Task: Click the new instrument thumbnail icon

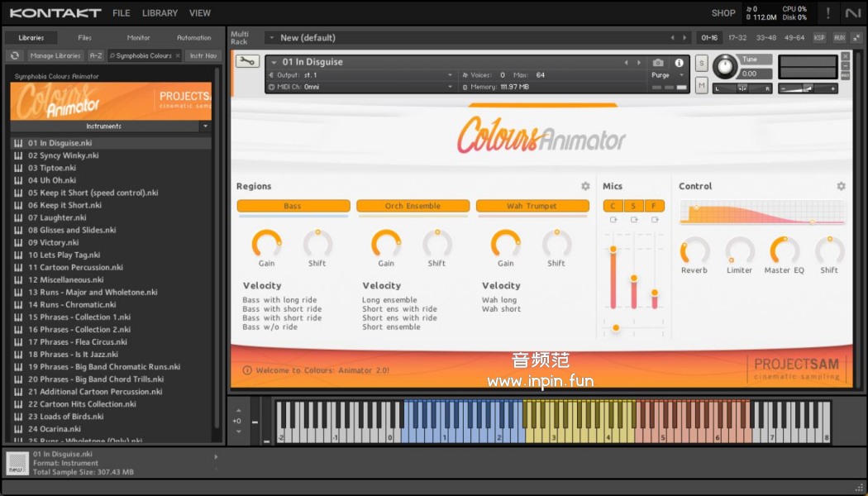Action: point(17,463)
